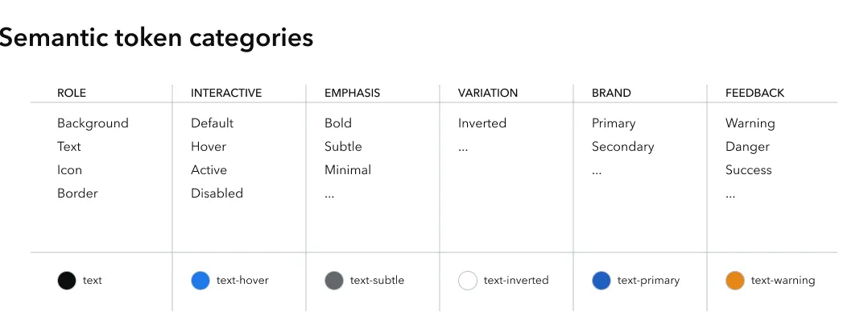The height and width of the screenshot is (333, 868).
Task: Pick the white text-inverted swatch
Action: click(468, 281)
